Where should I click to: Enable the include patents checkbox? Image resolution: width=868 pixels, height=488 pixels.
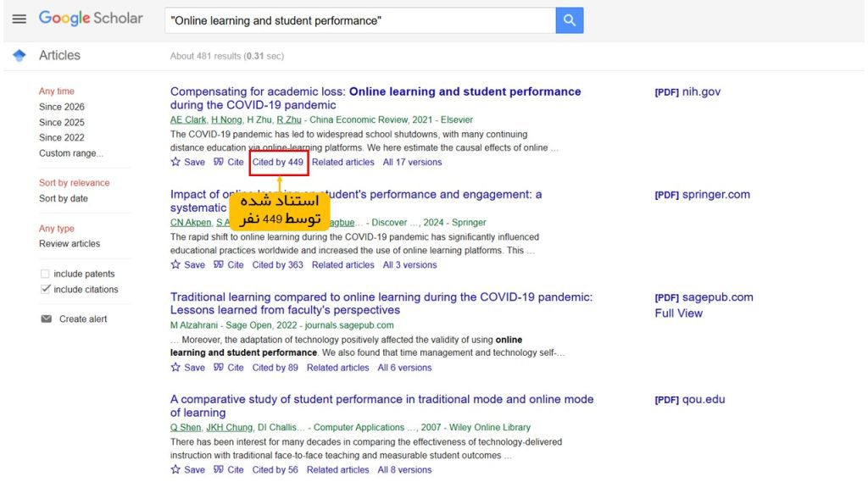click(45, 274)
